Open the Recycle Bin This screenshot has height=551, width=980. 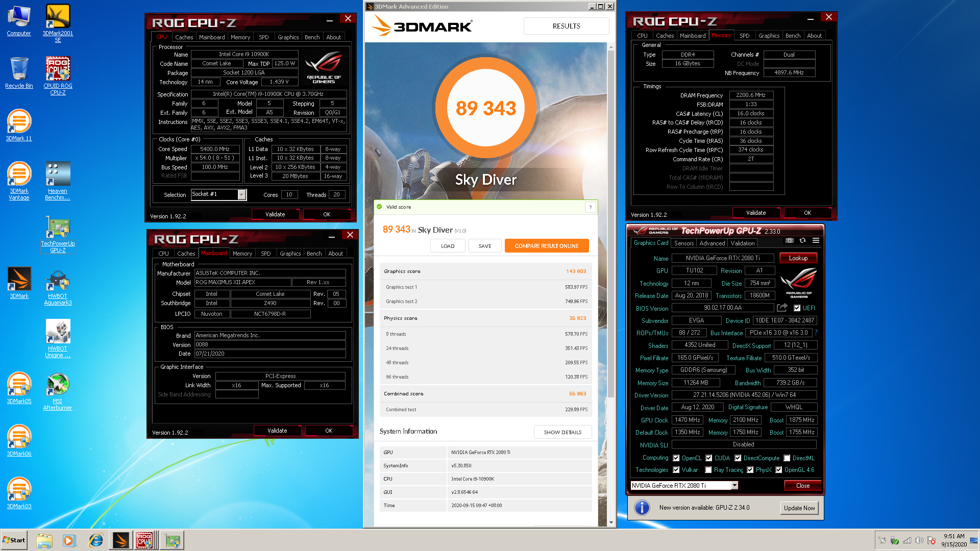(19, 73)
